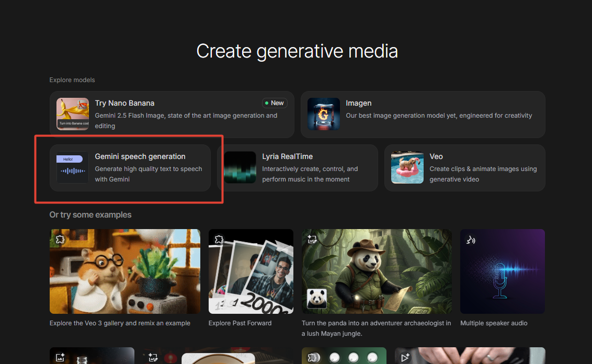
Task: Open the Veo 3 gallery hamster example
Action: (x=125, y=271)
